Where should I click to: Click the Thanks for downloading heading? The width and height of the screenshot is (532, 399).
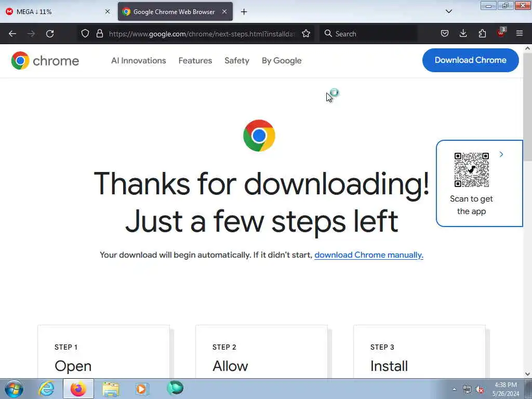[x=261, y=202]
